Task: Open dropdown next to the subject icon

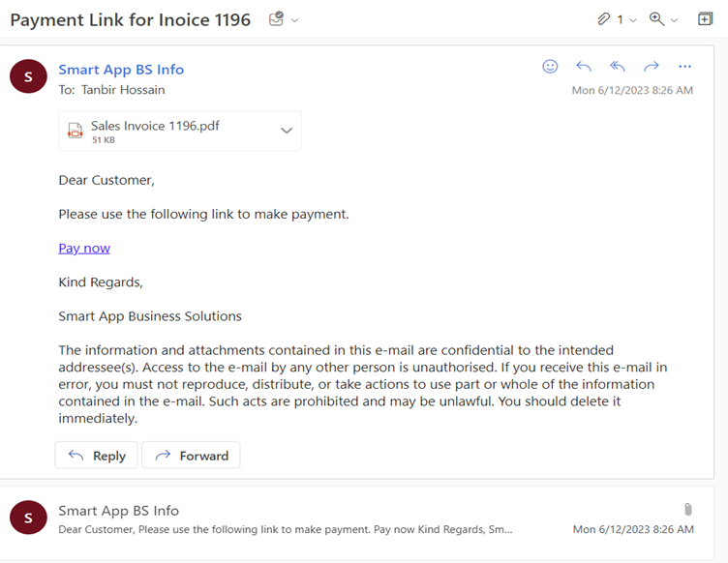Action: [295, 20]
